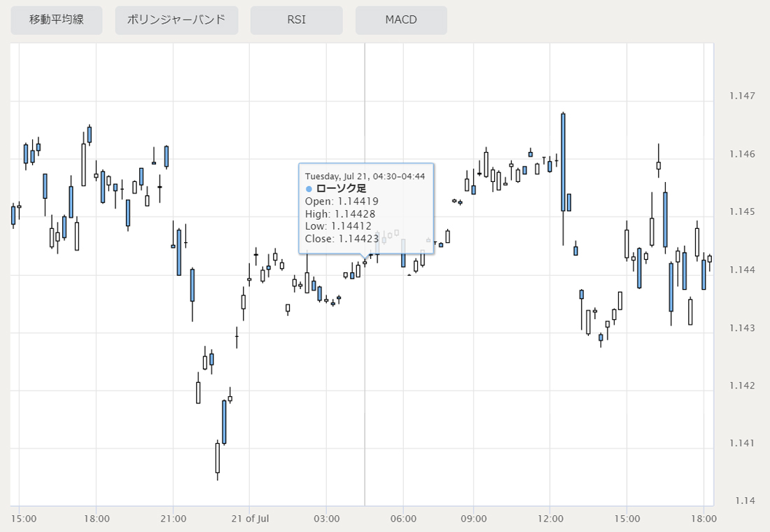
Task: Enable the RSI indicator
Action: (x=296, y=20)
